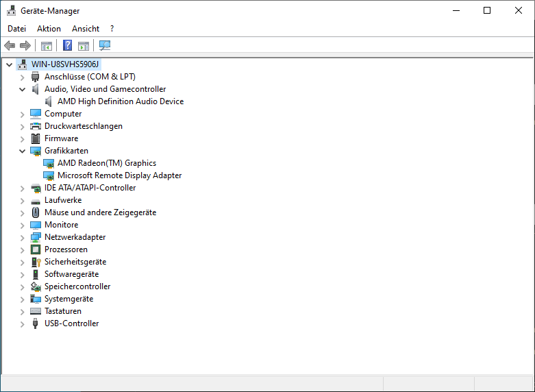535x392 pixels.
Task: Click the Grafikkarten display adapter icon
Action: point(36,151)
